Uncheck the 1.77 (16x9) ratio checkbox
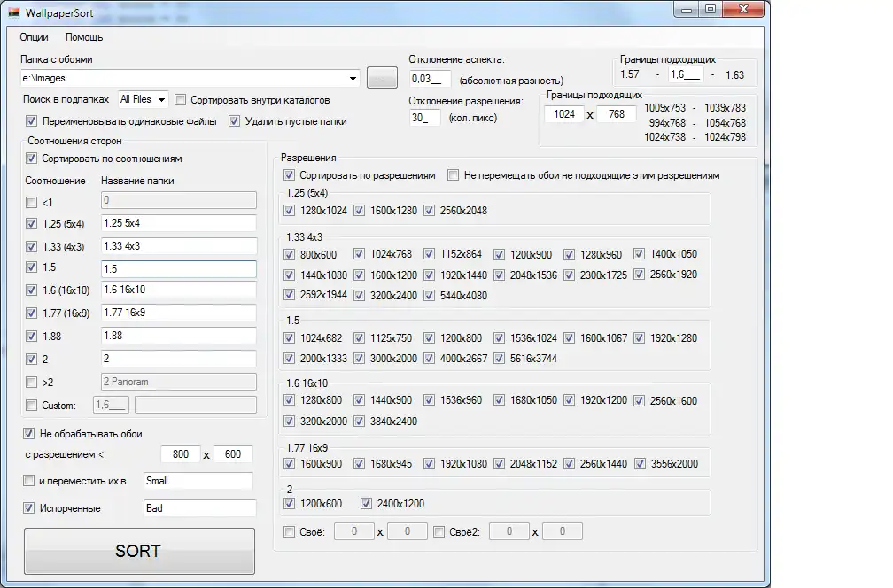The height and width of the screenshot is (588, 893). 31,313
